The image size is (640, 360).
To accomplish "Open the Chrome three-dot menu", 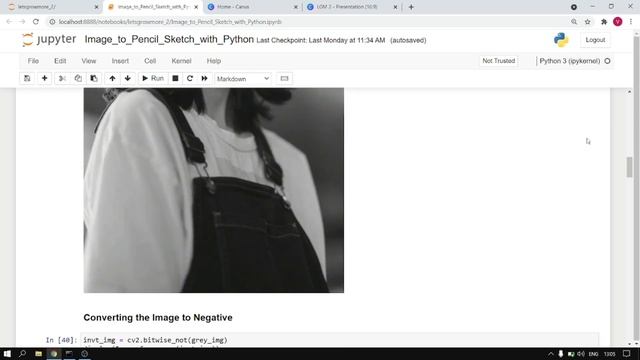I will [x=631, y=22].
